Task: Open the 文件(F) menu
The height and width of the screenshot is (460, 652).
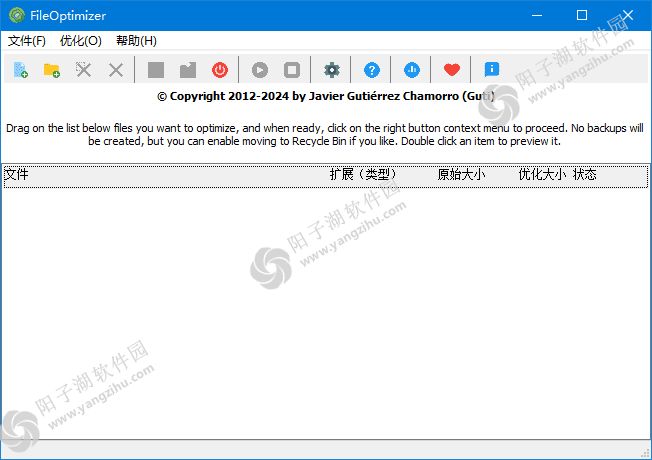Action: (27, 41)
